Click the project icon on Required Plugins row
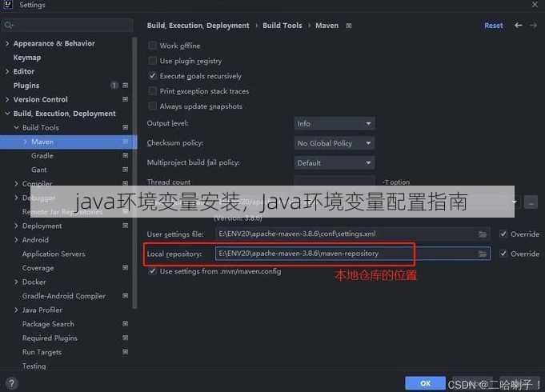Screen dimensions: 545x392 pyautogui.click(x=126, y=338)
